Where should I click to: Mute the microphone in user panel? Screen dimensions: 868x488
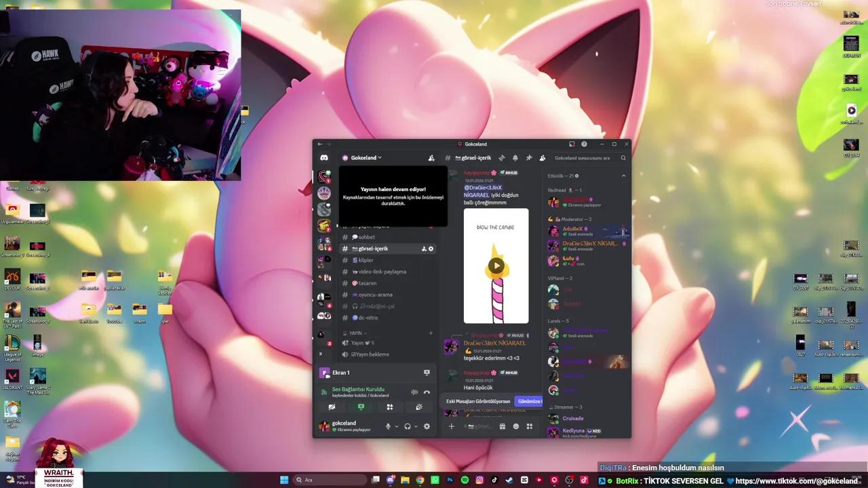[389, 426]
